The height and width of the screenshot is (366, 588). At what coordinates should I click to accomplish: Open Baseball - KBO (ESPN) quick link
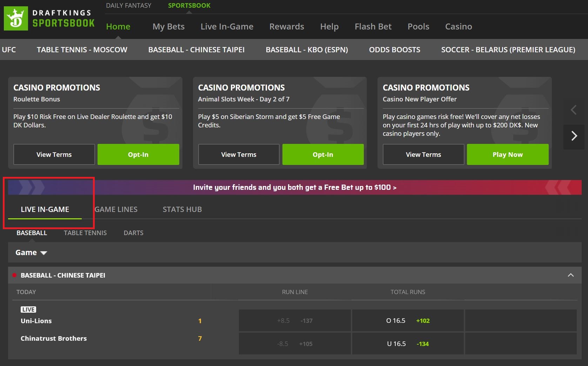tap(307, 50)
